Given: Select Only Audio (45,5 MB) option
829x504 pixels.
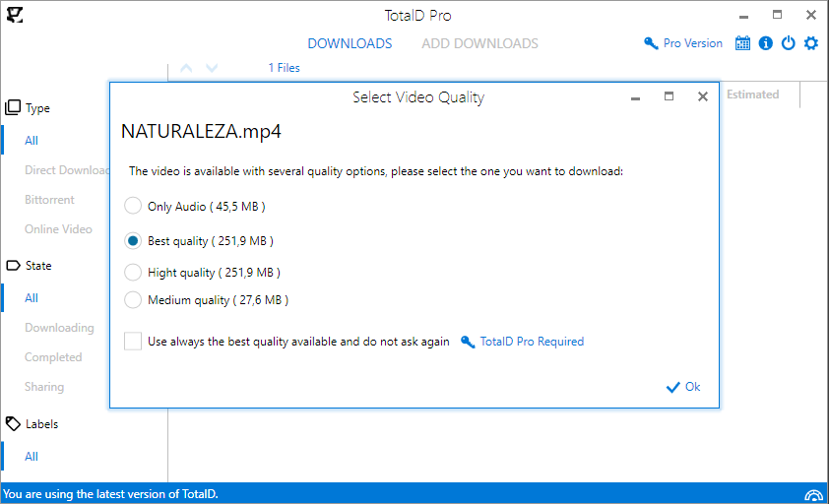Looking at the screenshot, I should [x=195, y=207].
